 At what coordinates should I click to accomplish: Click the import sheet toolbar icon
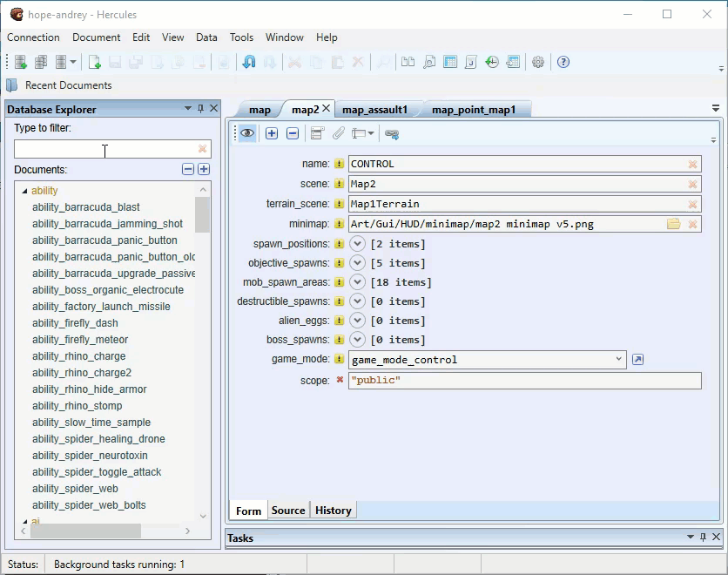(513, 62)
